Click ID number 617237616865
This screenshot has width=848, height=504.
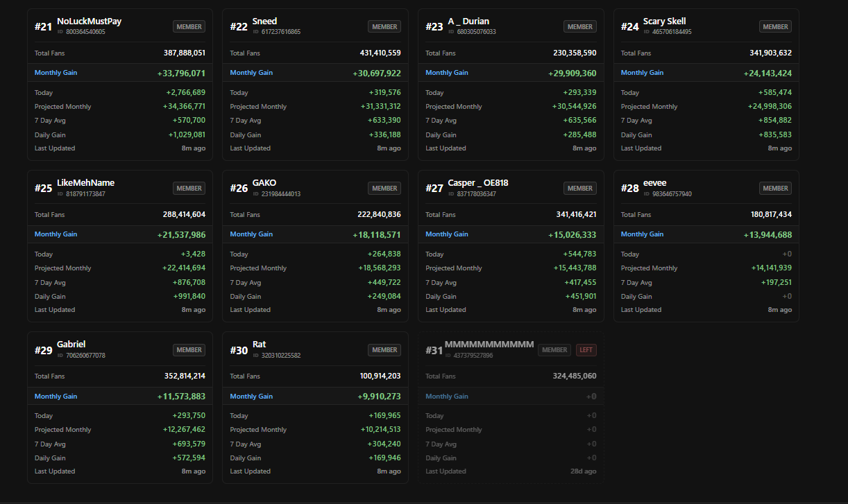click(x=281, y=32)
